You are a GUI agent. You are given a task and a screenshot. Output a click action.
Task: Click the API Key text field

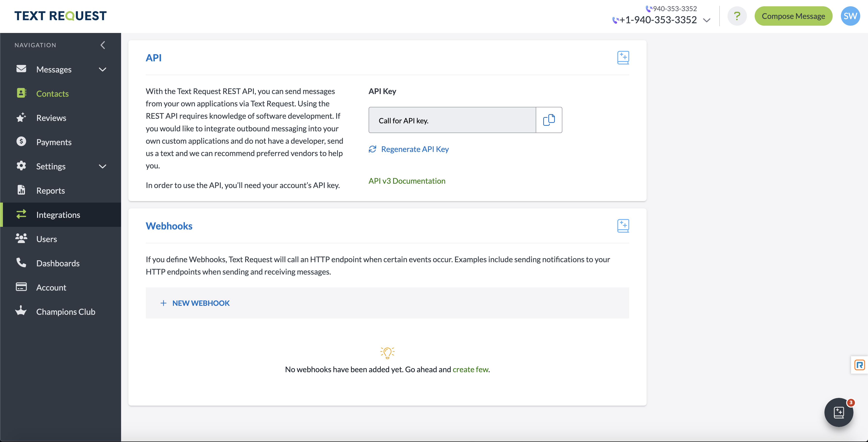[x=452, y=120]
